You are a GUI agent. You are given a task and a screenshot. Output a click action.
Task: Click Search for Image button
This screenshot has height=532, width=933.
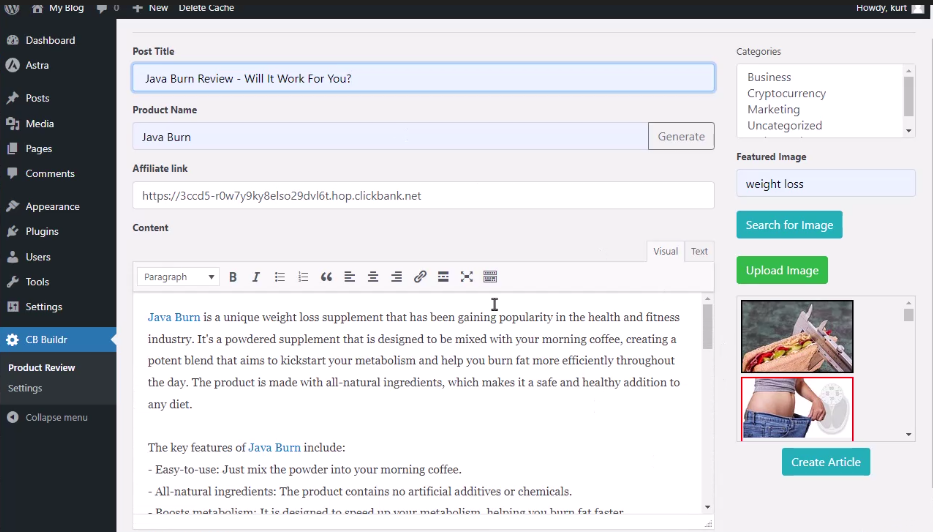pos(790,225)
